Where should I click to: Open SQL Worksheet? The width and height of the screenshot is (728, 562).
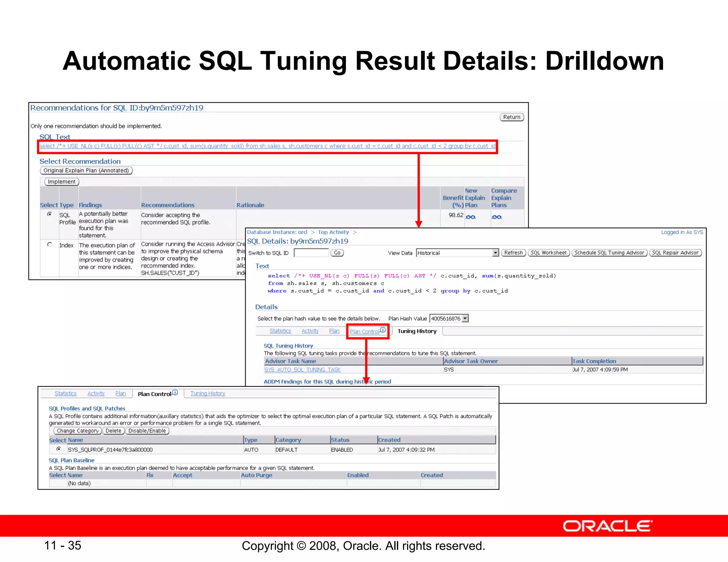point(548,253)
